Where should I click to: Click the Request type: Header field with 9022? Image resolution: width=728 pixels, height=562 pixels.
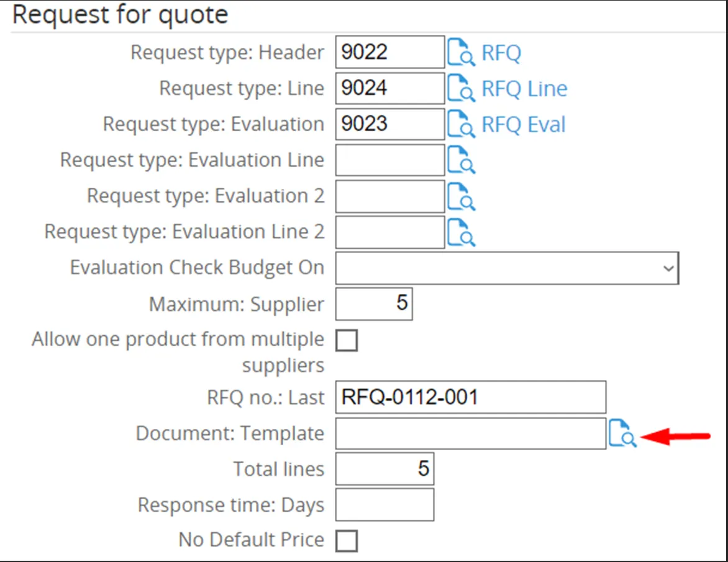point(389,52)
